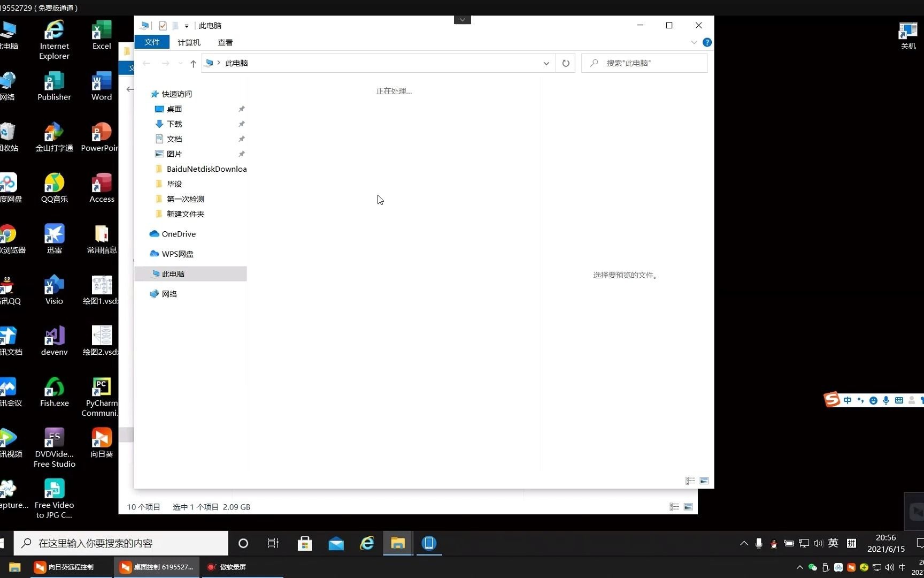The height and width of the screenshot is (578, 924).
Task: Adjust volume via the taskbar speaker control
Action: [818, 543]
